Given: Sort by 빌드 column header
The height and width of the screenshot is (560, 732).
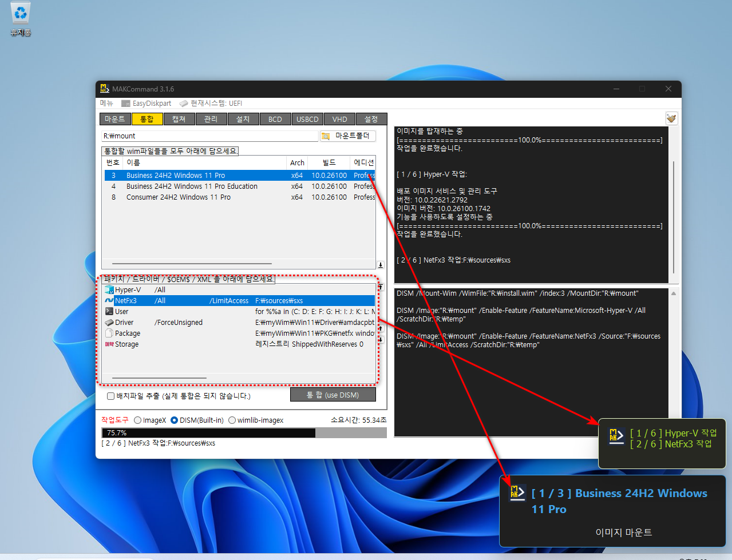Looking at the screenshot, I should [329, 163].
